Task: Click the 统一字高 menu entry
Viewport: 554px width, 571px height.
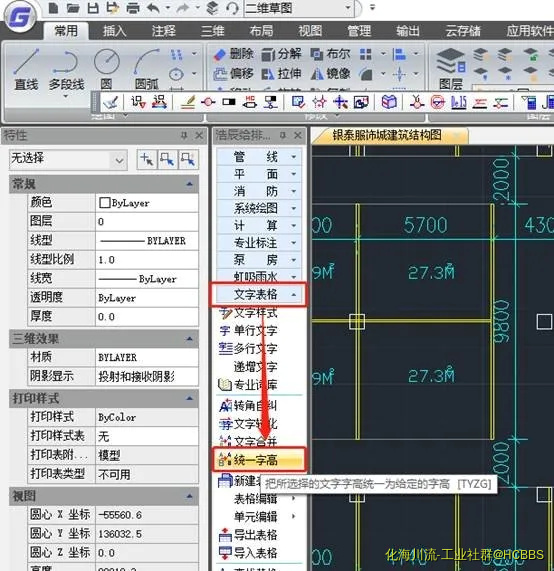Action: pyautogui.click(x=259, y=460)
